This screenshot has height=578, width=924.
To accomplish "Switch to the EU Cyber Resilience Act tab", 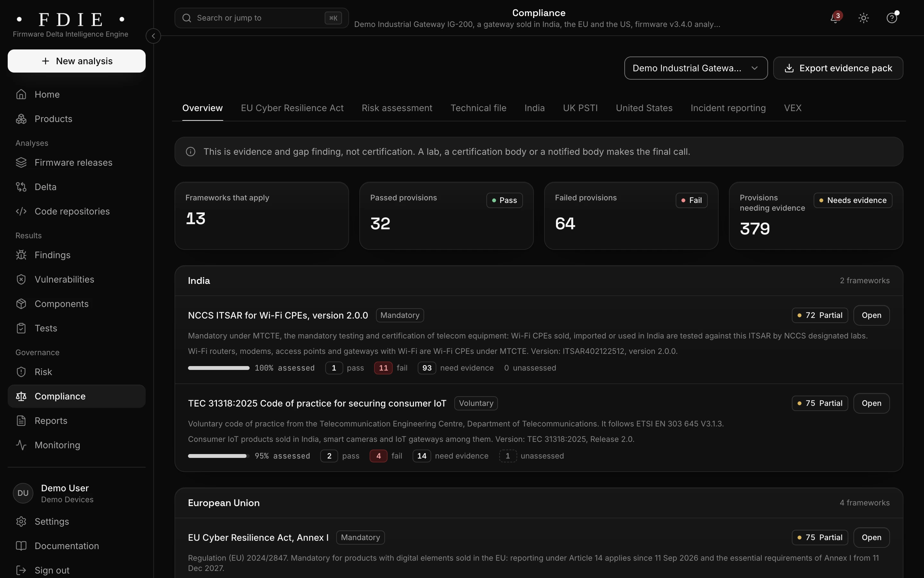I will pyautogui.click(x=292, y=108).
